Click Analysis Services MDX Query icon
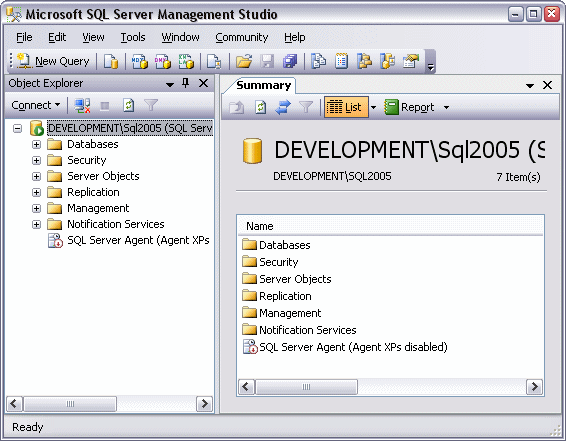 click(x=139, y=61)
